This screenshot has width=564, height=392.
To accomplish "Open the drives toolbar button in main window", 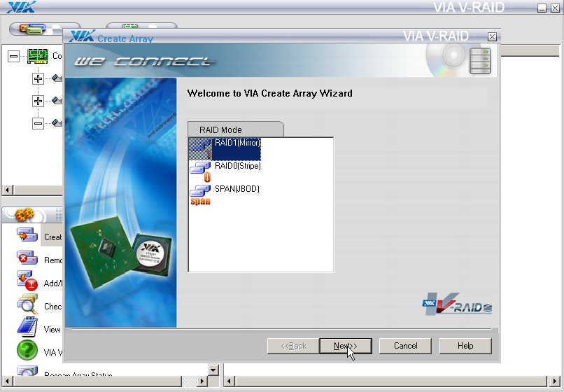I will click(36, 29).
